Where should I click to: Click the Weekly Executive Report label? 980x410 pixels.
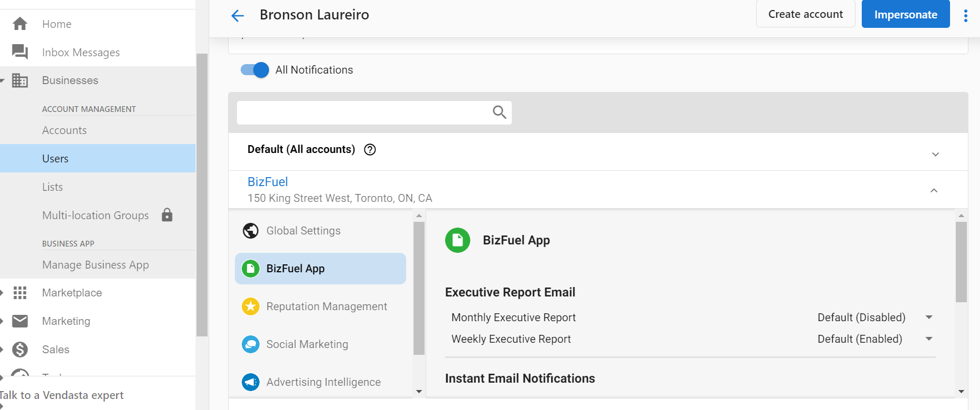pyautogui.click(x=511, y=339)
